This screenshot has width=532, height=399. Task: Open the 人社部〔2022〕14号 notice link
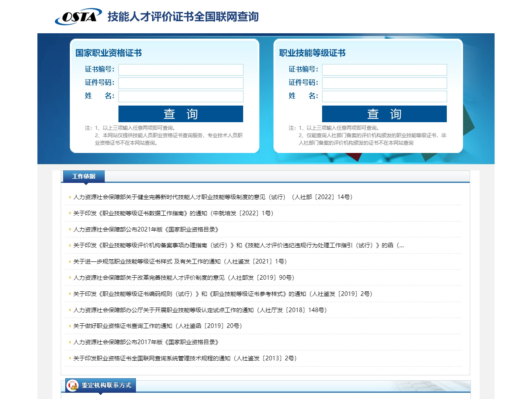[212, 197]
